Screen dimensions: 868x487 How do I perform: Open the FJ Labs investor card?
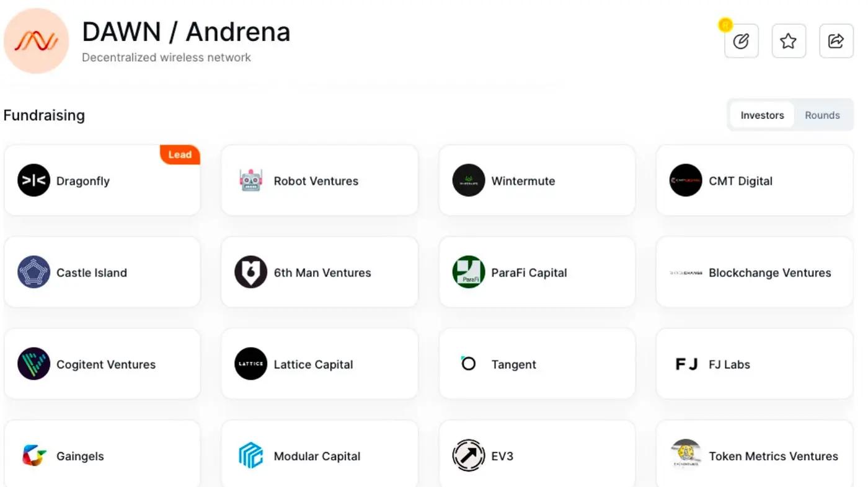click(755, 364)
